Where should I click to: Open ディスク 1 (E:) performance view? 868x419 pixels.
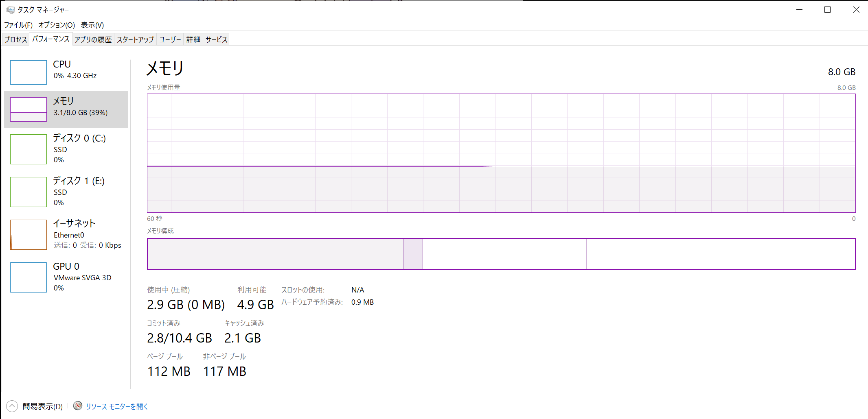pyautogui.click(x=66, y=192)
